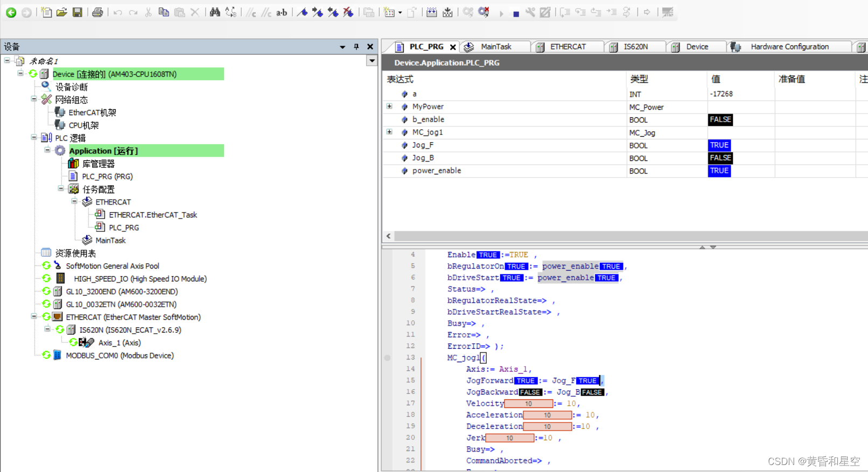Open the devices panel dropdown arrow
The width and height of the screenshot is (868, 472).
[342, 47]
